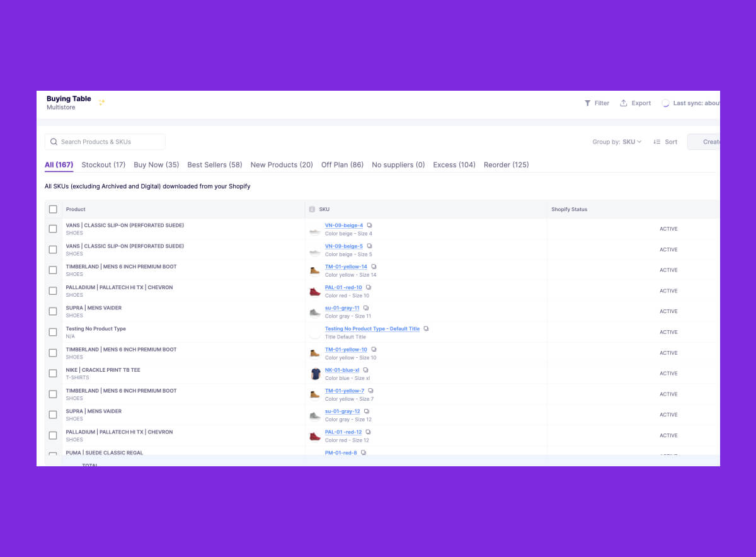Click ACTIVE status in VN-09-beige-4 row

tap(668, 229)
